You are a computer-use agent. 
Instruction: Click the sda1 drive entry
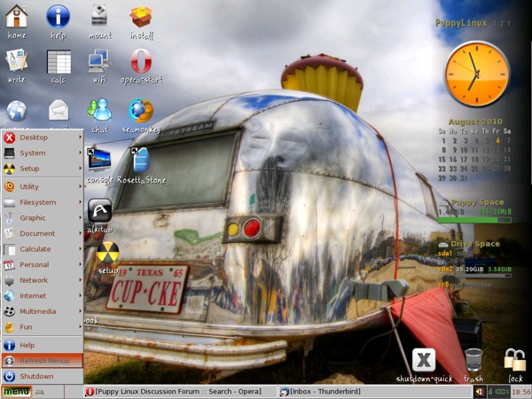(x=445, y=253)
